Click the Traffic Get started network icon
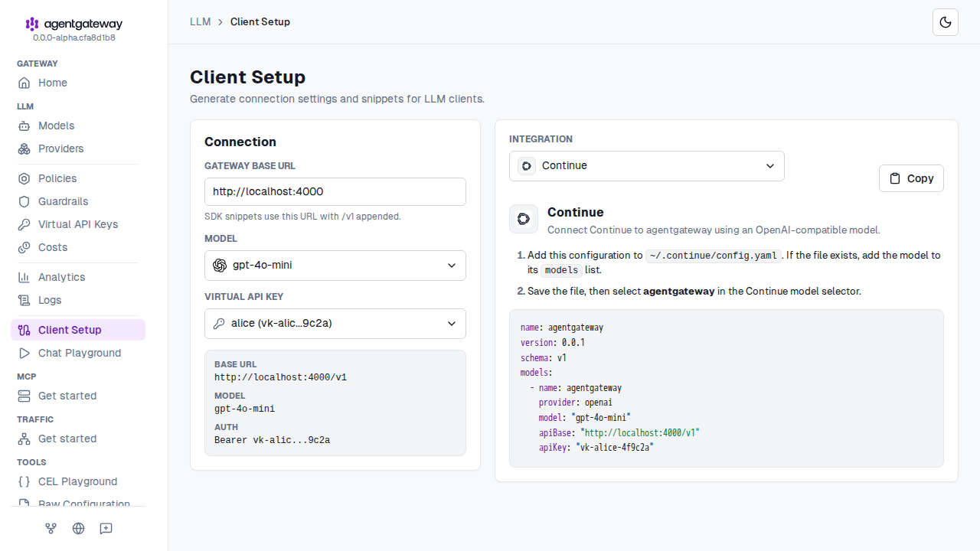Image resolution: width=980 pixels, height=551 pixels. click(x=24, y=439)
